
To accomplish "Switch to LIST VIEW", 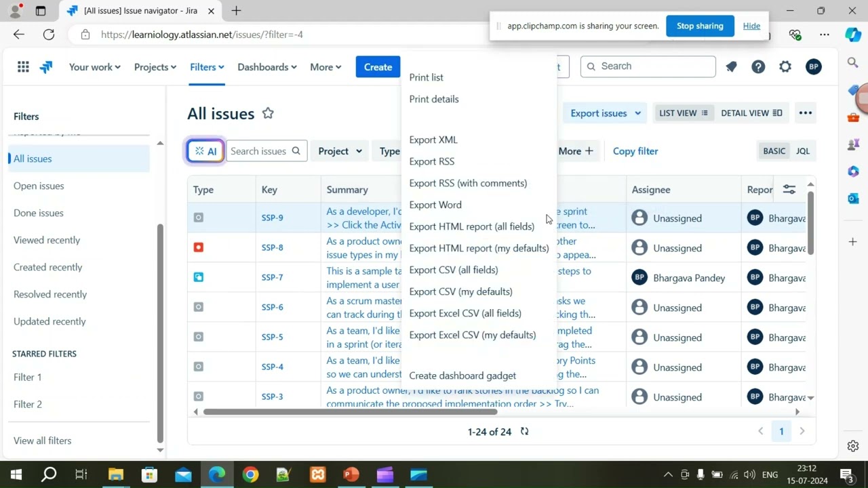I will pyautogui.click(x=684, y=113).
